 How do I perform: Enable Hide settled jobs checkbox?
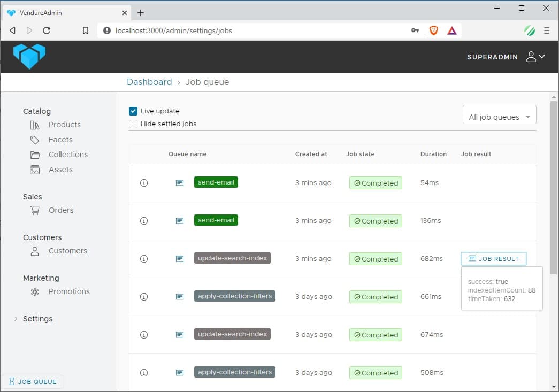click(x=133, y=124)
